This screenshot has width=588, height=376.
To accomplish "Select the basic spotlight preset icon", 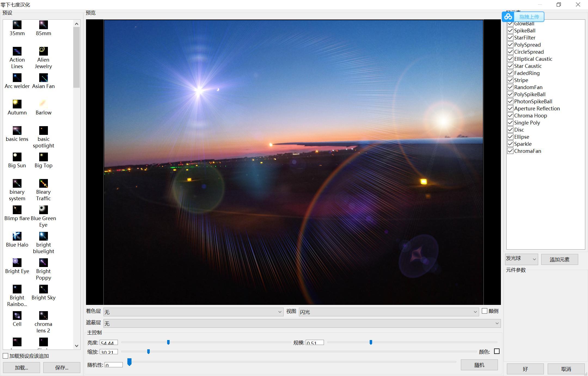I will pyautogui.click(x=43, y=131).
